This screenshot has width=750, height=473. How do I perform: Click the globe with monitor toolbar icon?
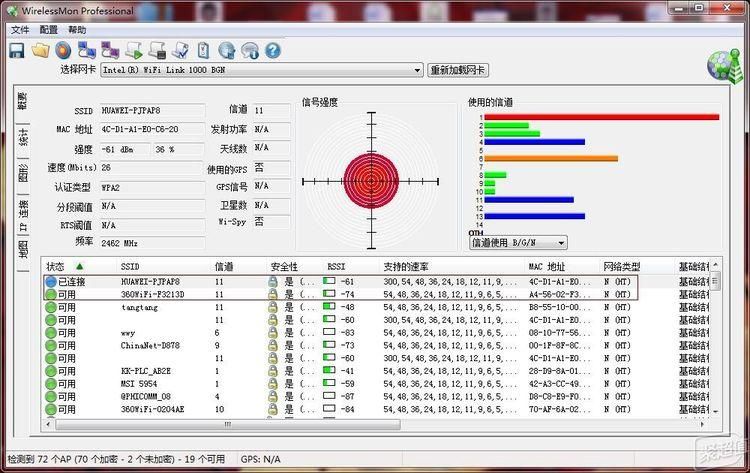click(227, 50)
